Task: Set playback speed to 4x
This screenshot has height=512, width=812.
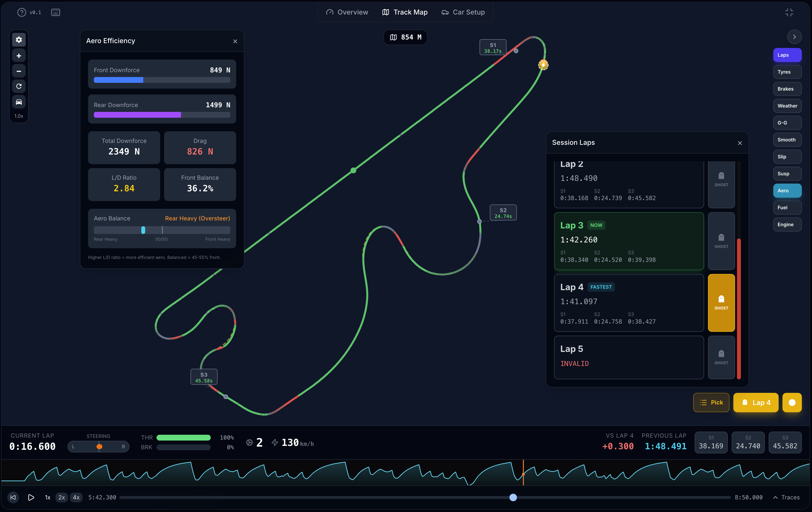Action: (76, 497)
